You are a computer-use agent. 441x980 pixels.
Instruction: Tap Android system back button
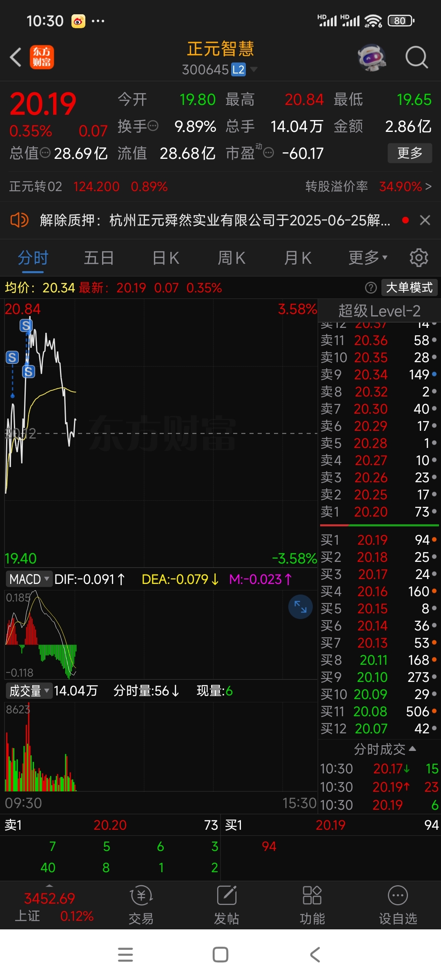coord(315,955)
